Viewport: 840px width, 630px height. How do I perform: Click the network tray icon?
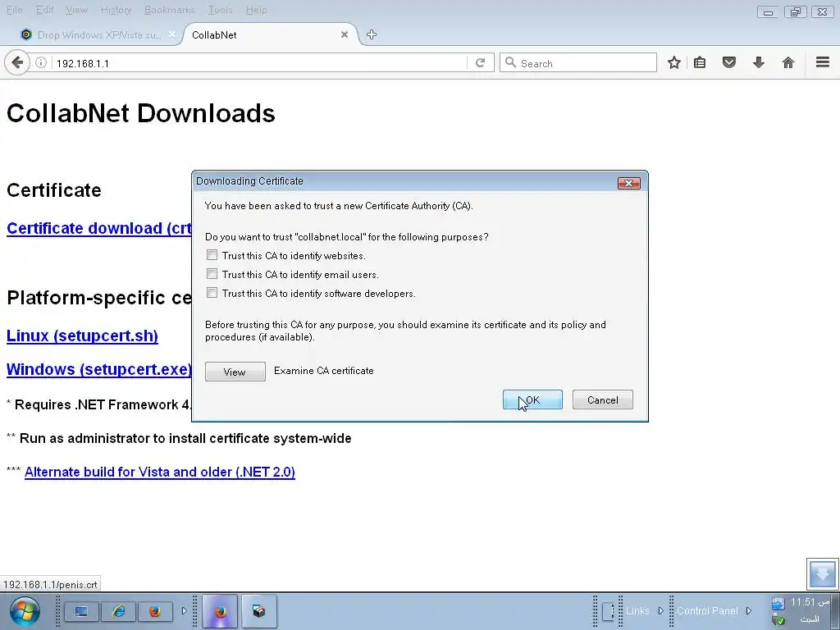[x=778, y=603]
